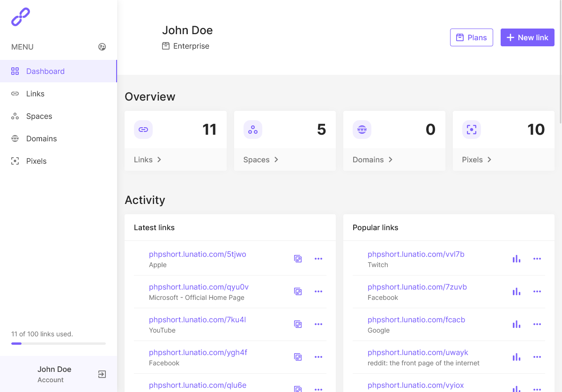Copy the YouTube short link

298,324
